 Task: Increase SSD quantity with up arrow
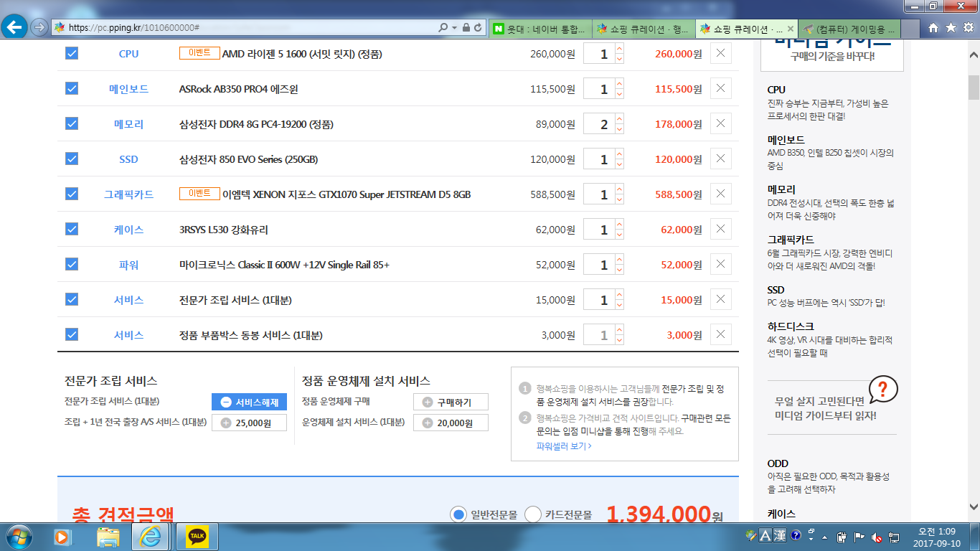click(x=619, y=154)
